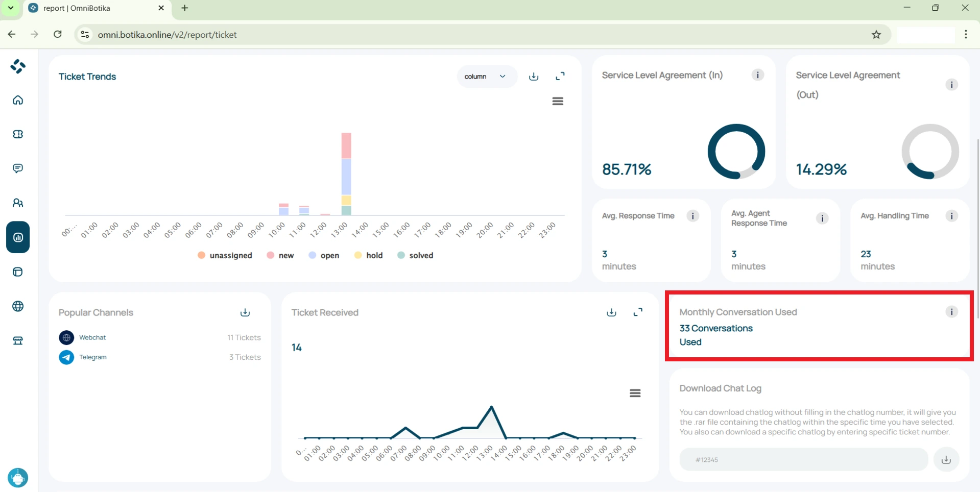The image size is (980, 492).
Task: Expand Ticket Received chart to fullscreen
Action: click(638, 312)
